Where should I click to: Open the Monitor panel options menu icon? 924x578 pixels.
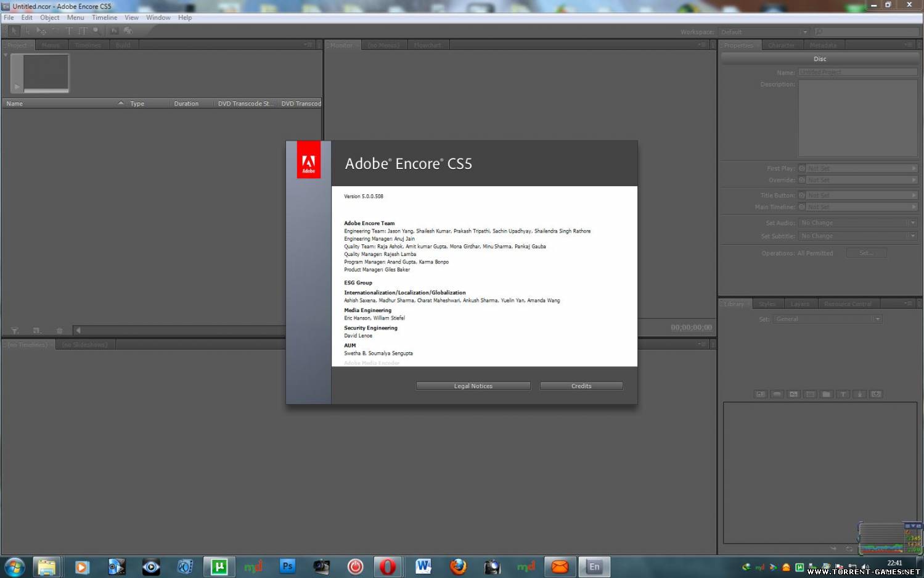point(702,45)
